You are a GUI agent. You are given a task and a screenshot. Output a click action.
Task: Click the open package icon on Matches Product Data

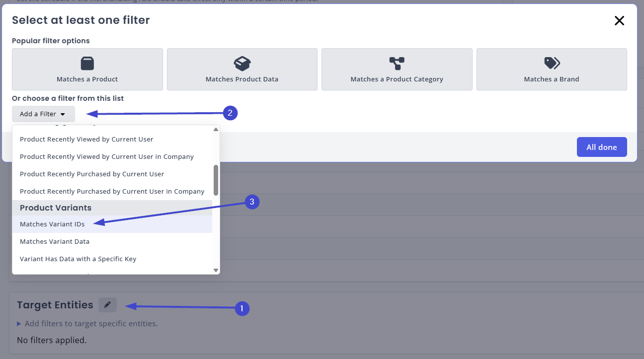click(x=242, y=63)
